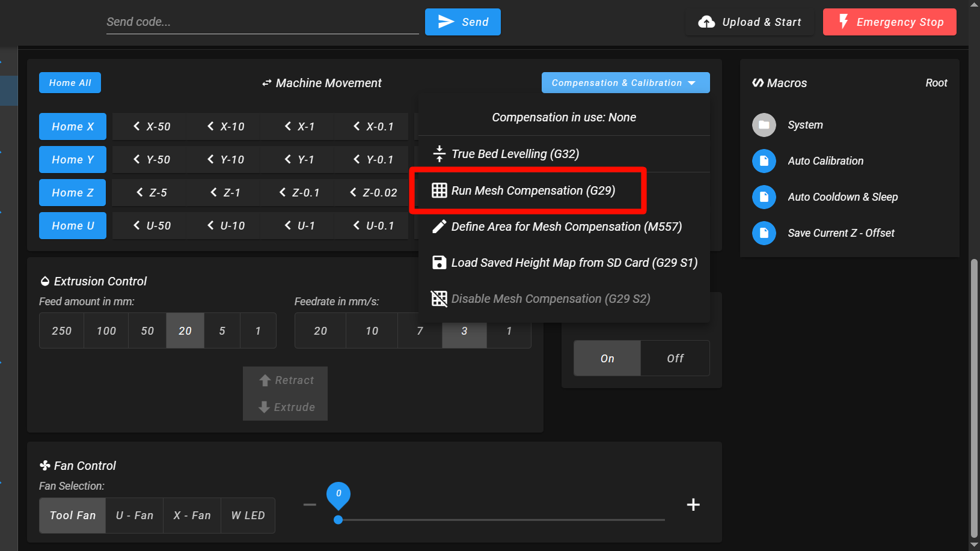The image size is (980, 551).
Task: Move Z axis by -0.02
Action: click(373, 193)
